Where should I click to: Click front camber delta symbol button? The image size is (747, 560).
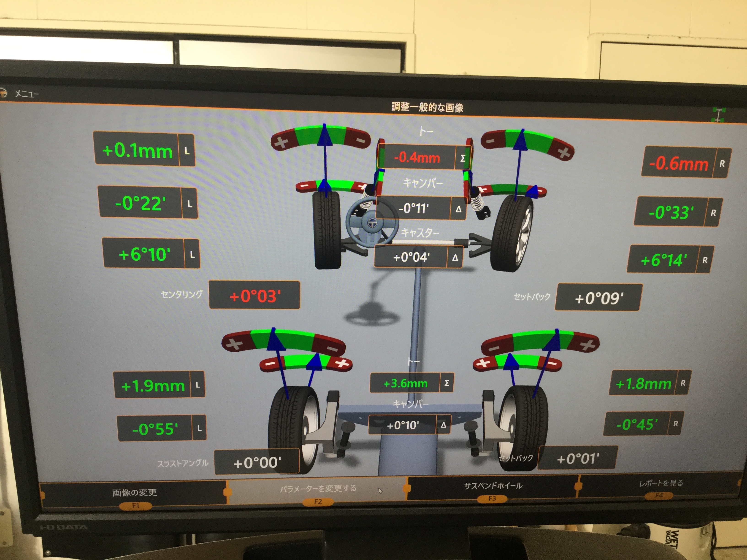tap(458, 209)
